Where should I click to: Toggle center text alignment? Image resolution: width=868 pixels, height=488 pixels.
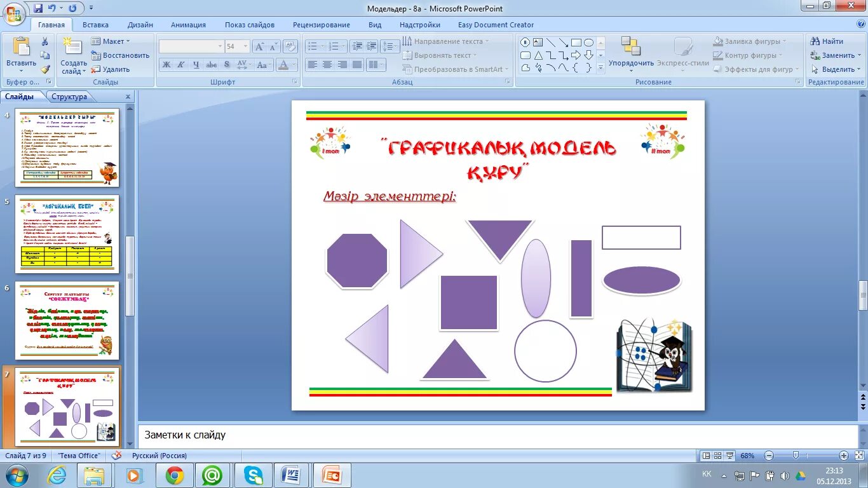click(327, 65)
